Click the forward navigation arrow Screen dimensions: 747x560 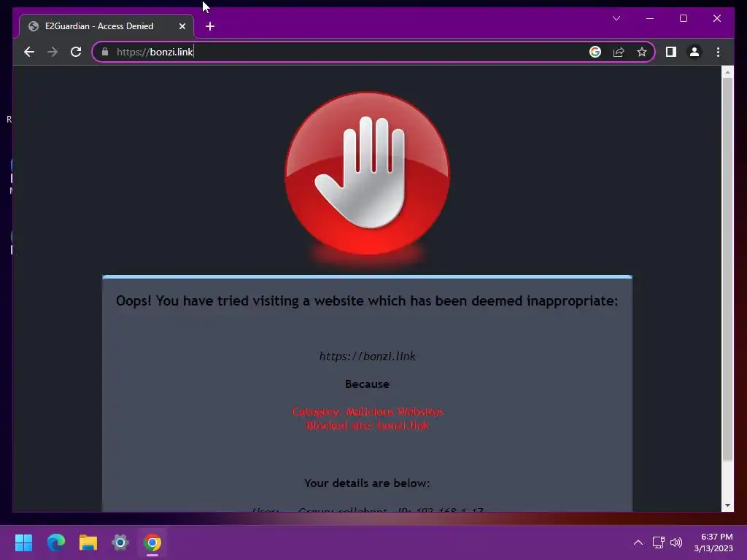click(53, 52)
